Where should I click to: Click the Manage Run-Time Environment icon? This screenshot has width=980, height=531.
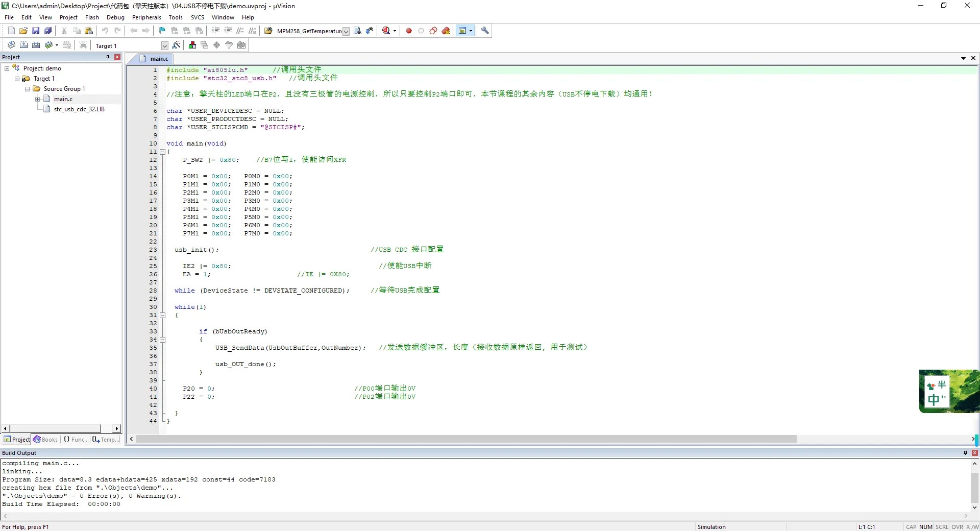(216, 45)
